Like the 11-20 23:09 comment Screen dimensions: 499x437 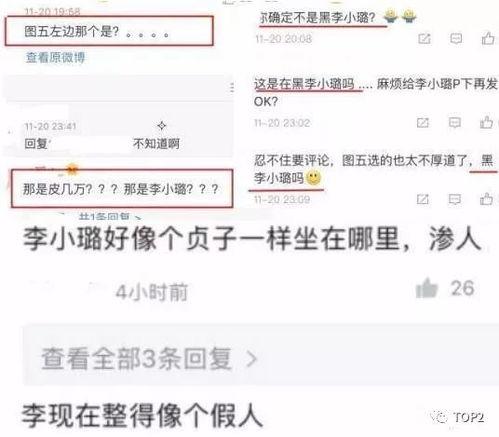click(x=486, y=199)
